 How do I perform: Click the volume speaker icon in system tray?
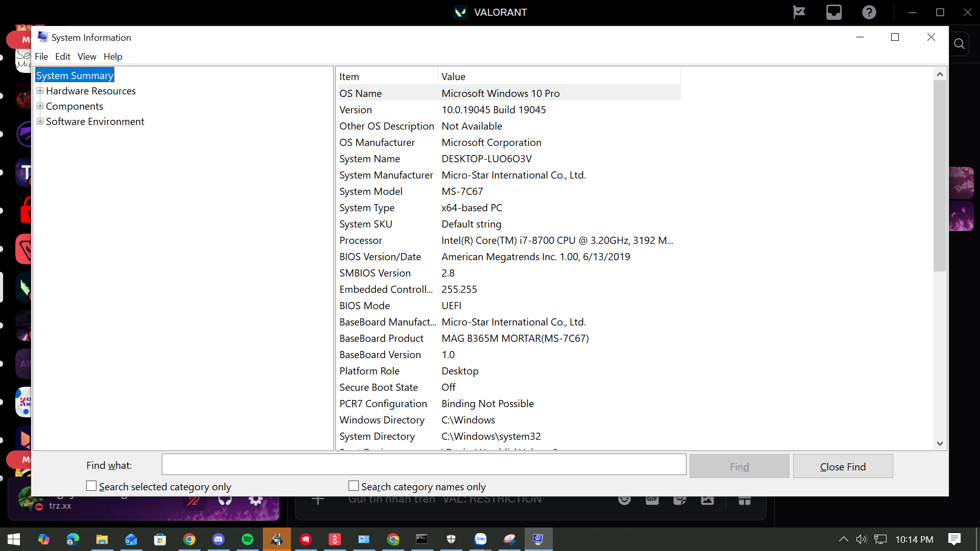[861, 539]
